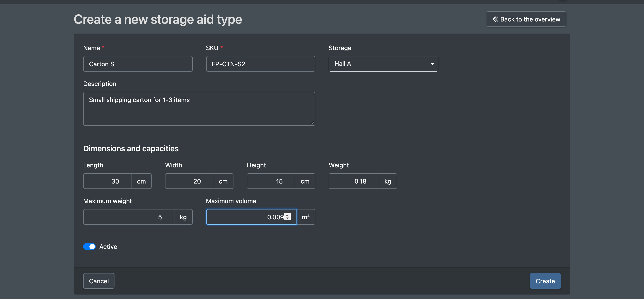Click the Create button

tap(545, 281)
